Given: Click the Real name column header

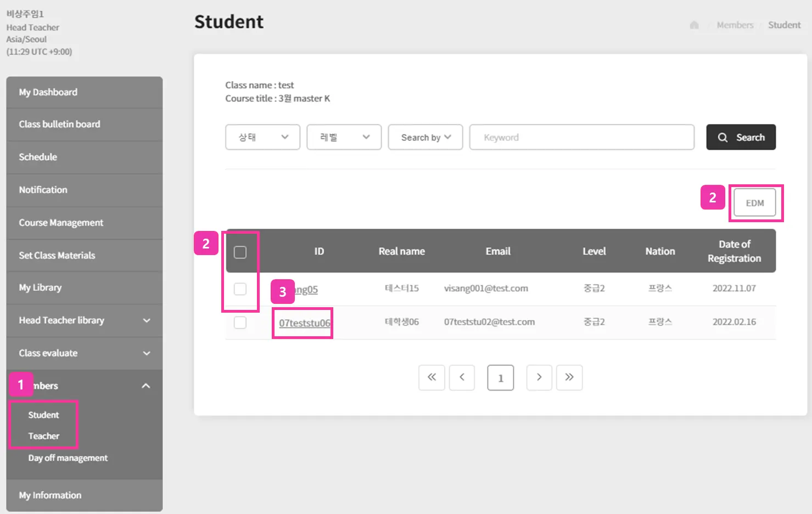Looking at the screenshot, I should pos(402,251).
